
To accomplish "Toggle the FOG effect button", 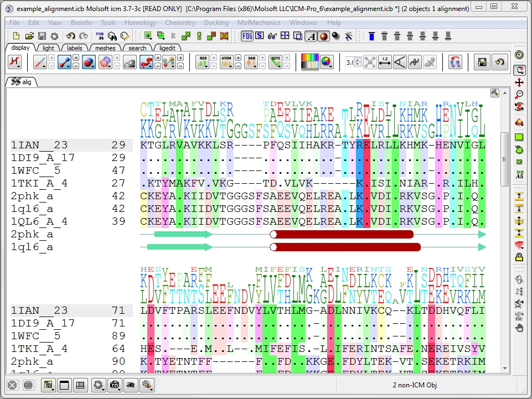I will [x=247, y=36].
